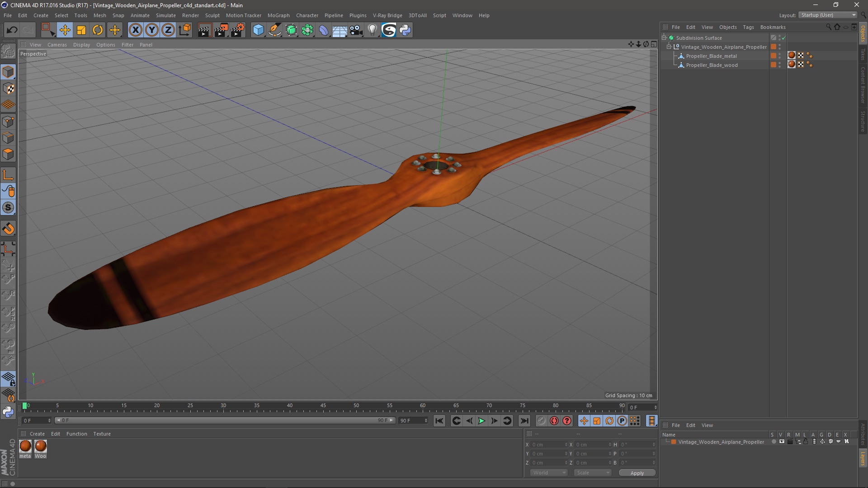This screenshot has width=868, height=488.
Task: Open the Bend deformer icon
Action: point(324,30)
